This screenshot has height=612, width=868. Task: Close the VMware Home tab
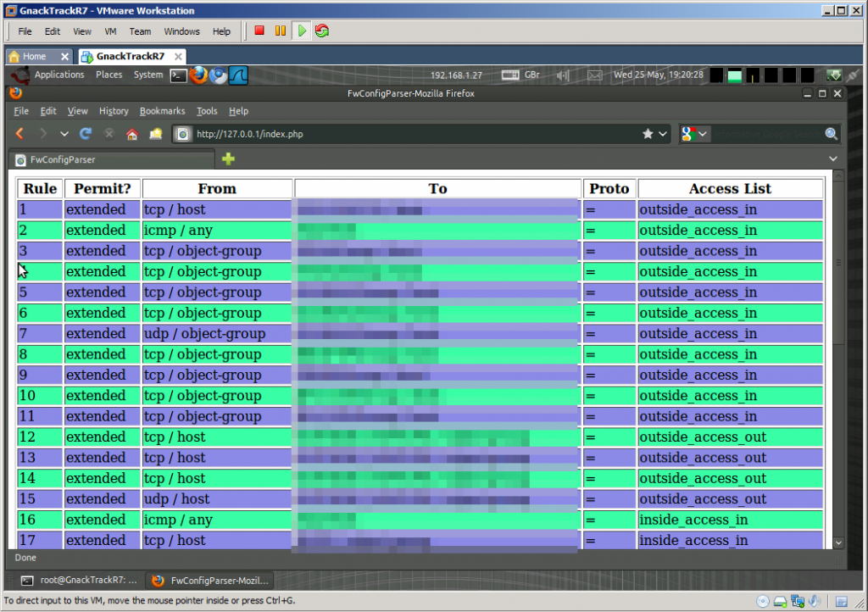tap(64, 57)
